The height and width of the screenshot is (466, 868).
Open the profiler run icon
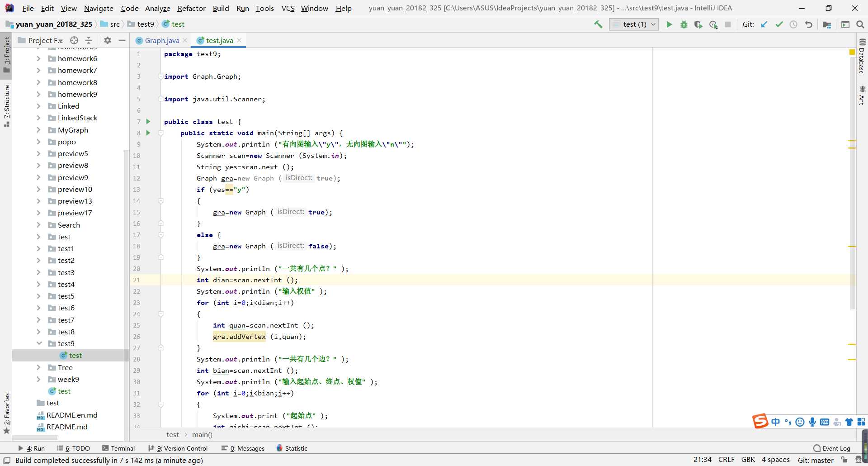tap(713, 24)
